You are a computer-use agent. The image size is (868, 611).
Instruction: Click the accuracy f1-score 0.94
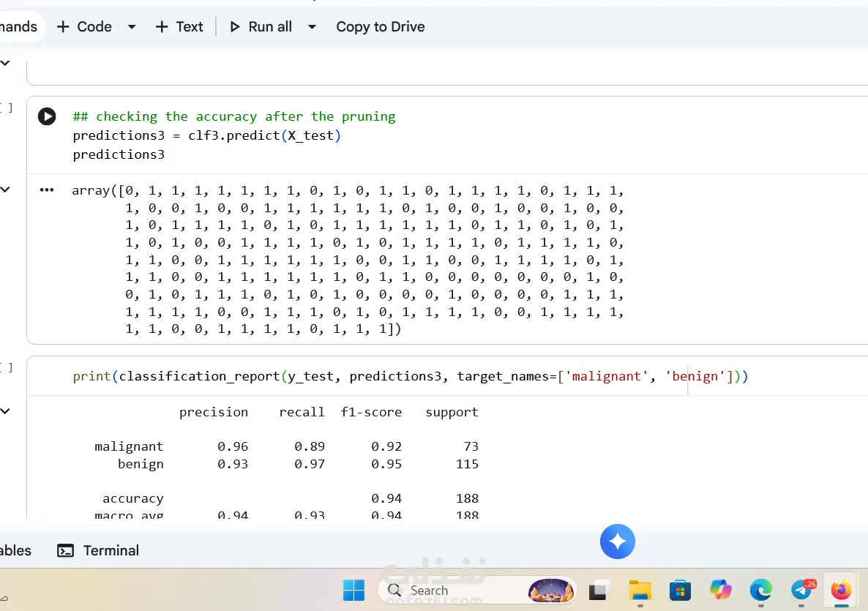tap(386, 498)
